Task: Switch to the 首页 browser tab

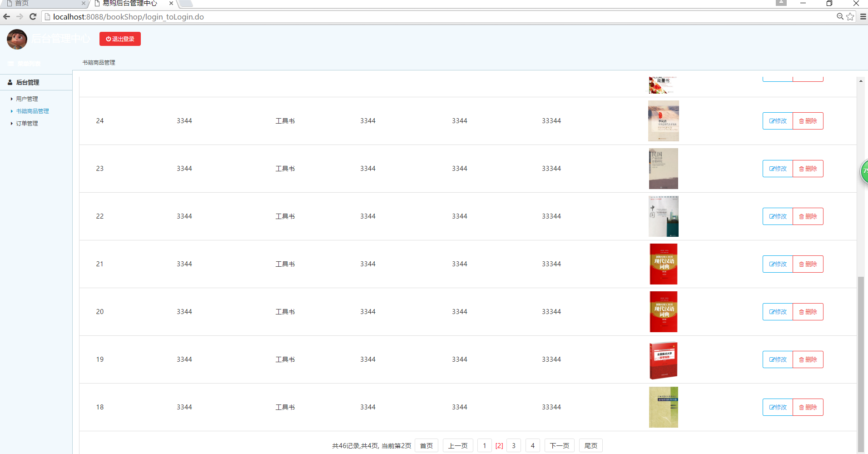Action: (45, 4)
